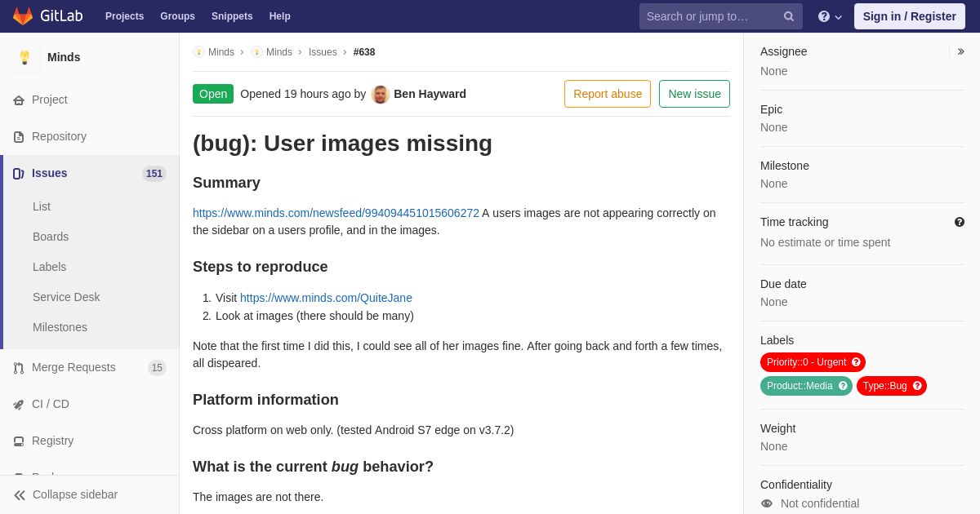Image resolution: width=980 pixels, height=514 pixels.
Task: Click the CI / CD rocket icon
Action: tap(19, 405)
